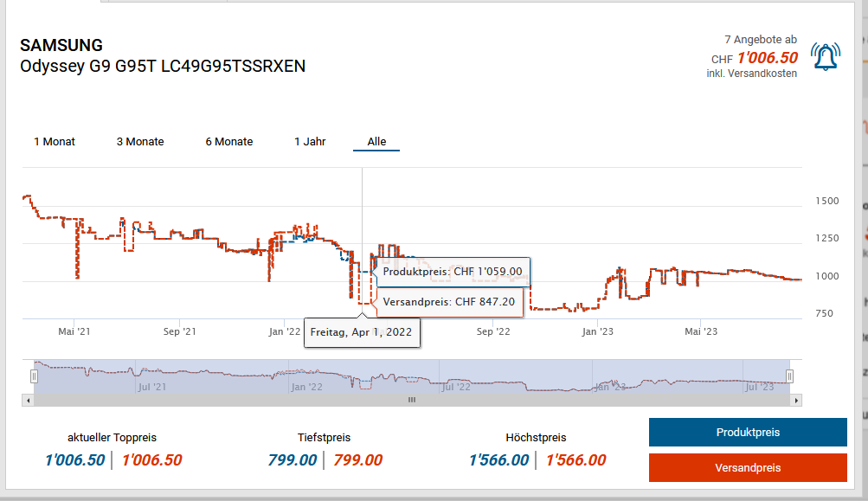Click the Höchstpreis label
The height and width of the screenshot is (501, 868).
pyautogui.click(x=536, y=437)
